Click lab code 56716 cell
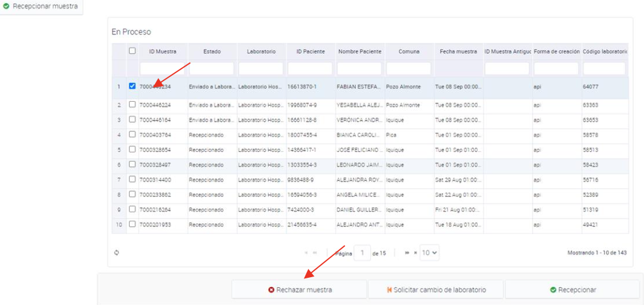The image size is (644, 305). (x=605, y=180)
